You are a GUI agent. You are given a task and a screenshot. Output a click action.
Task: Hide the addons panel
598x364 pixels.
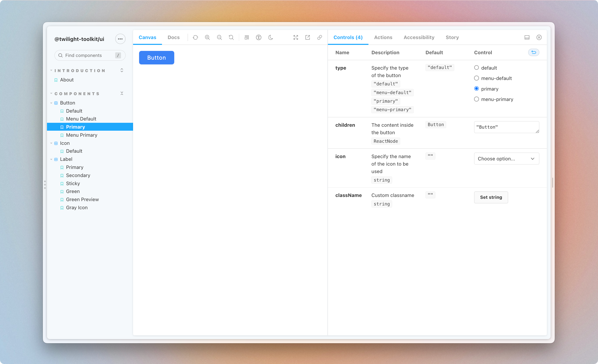[539, 37]
